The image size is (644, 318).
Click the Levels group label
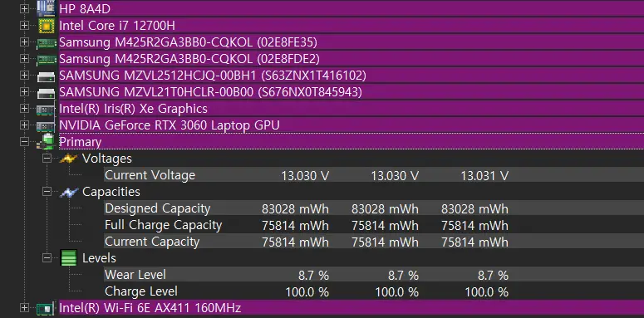[99, 257]
